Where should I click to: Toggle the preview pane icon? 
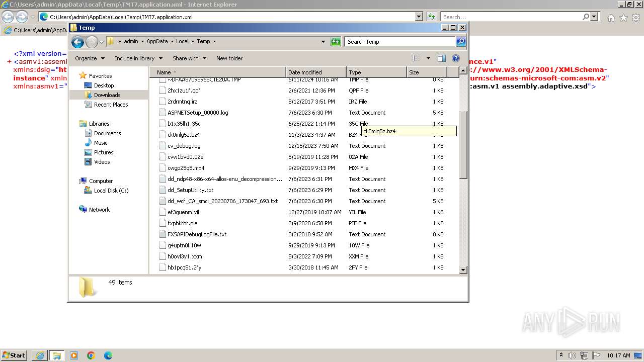click(x=442, y=58)
